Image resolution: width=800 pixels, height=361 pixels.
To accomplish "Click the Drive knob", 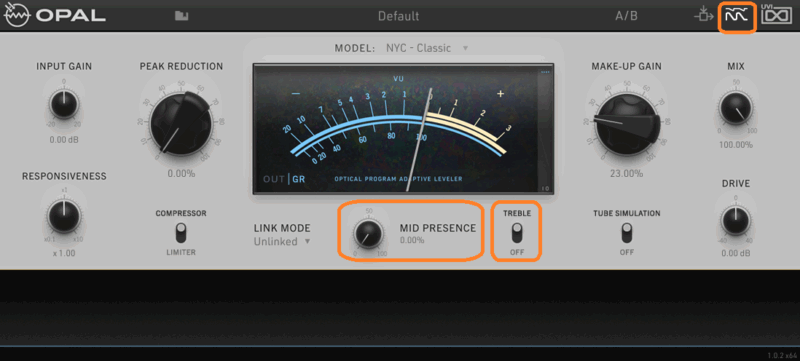I will click(736, 221).
